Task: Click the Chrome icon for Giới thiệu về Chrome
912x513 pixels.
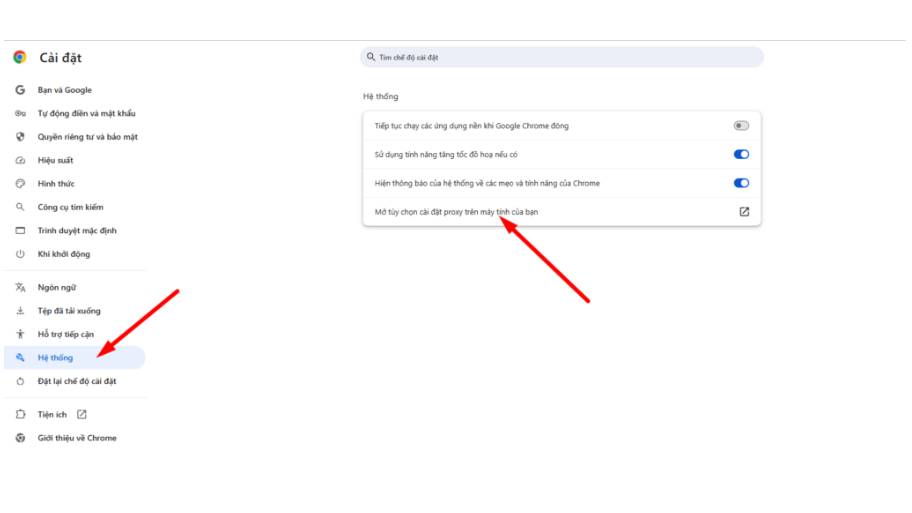Action: point(20,438)
